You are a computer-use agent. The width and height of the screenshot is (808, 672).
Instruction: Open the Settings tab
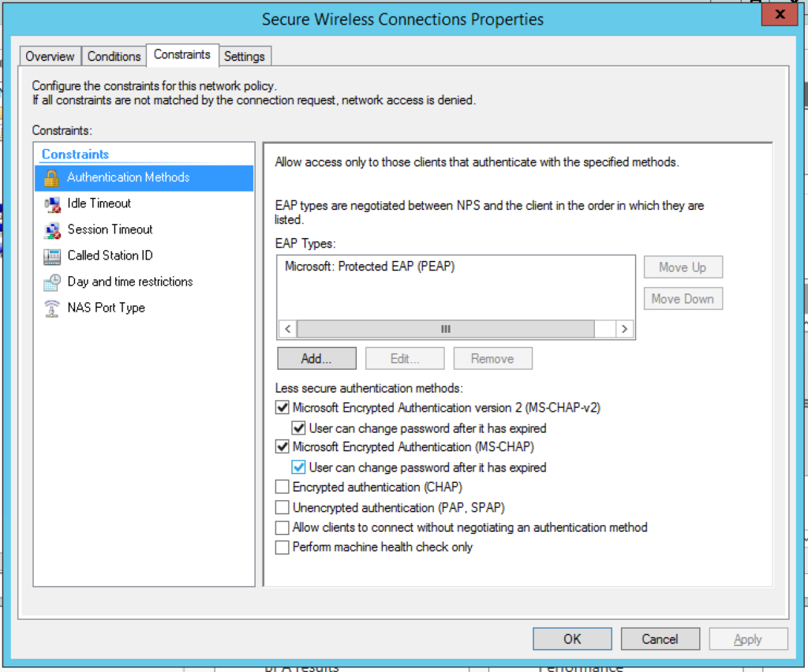coord(245,56)
